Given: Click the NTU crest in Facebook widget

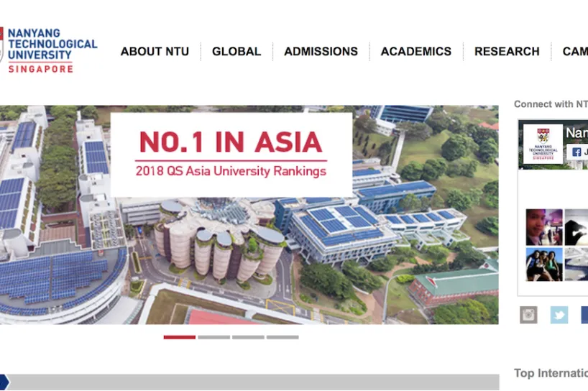Looking at the screenshot, I should pos(543,144).
